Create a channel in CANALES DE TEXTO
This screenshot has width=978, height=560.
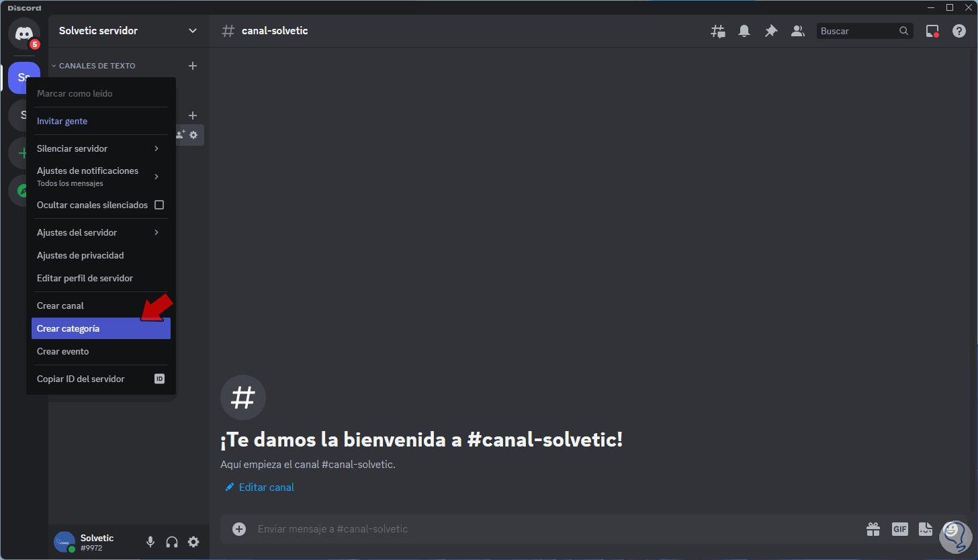tap(193, 66)
